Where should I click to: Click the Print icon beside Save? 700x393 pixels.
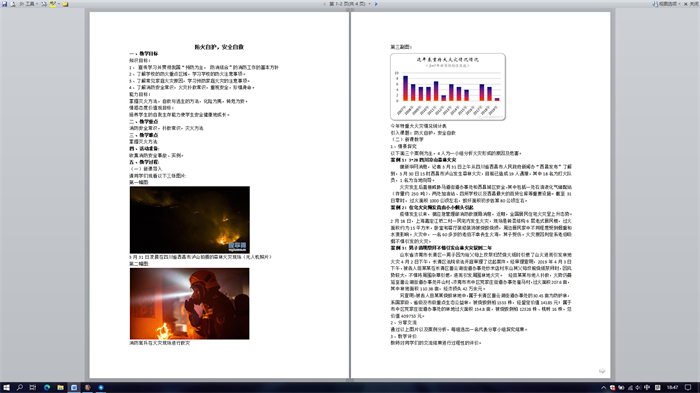[x=13, y=4]
